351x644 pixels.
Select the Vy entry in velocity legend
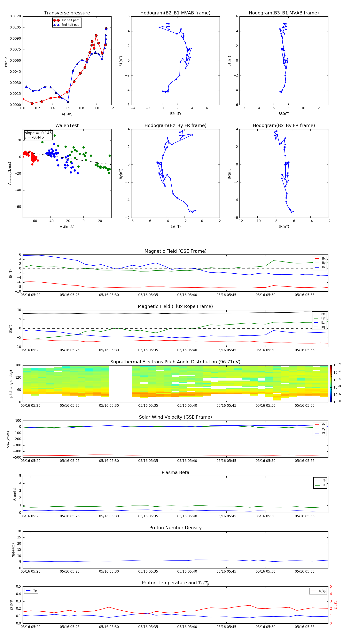[x=320, y=429]
